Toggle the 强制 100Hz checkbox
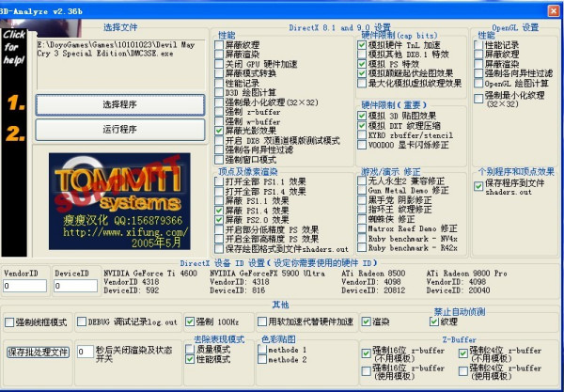564x392 pixels. pyautogui.click(x=190, y=321)
